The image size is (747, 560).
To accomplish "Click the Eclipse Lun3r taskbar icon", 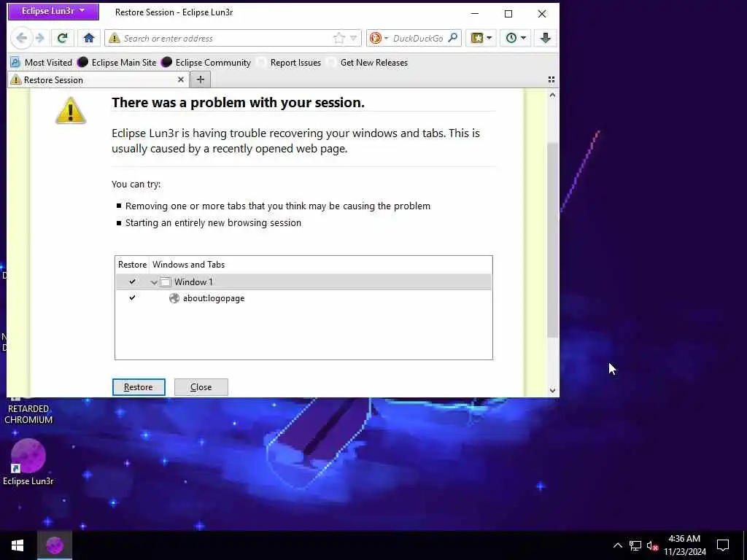I will click(x=54, y=545).
